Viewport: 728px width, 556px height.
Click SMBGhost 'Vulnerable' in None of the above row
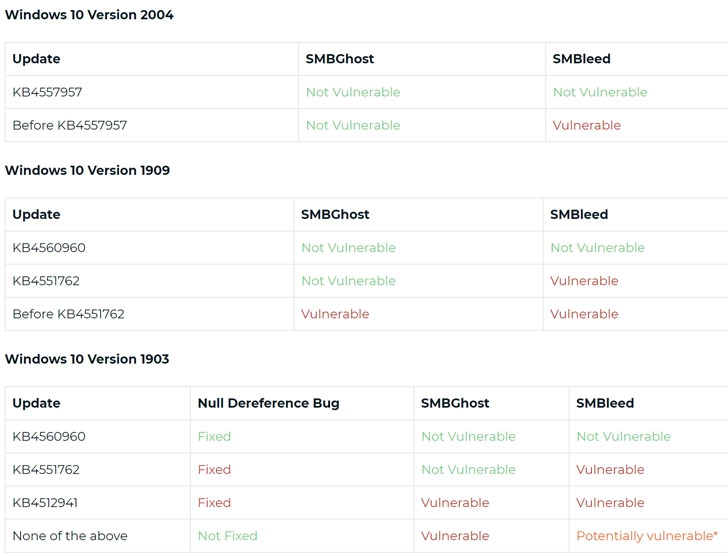click(x=455, y=536)
